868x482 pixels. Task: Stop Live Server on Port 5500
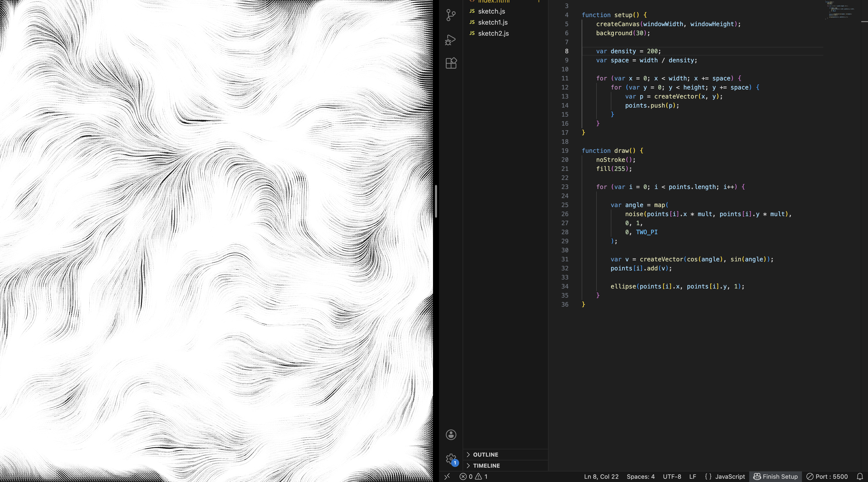[827, 477]
